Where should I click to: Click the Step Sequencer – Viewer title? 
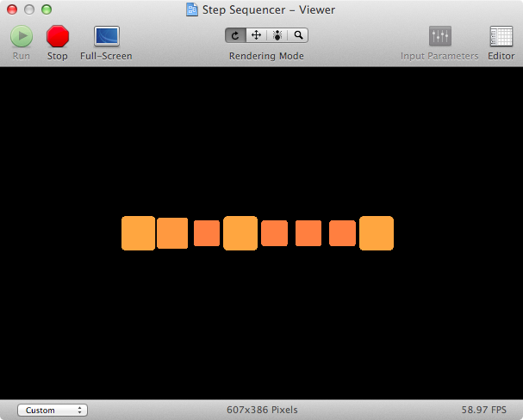tap(269, 10)
